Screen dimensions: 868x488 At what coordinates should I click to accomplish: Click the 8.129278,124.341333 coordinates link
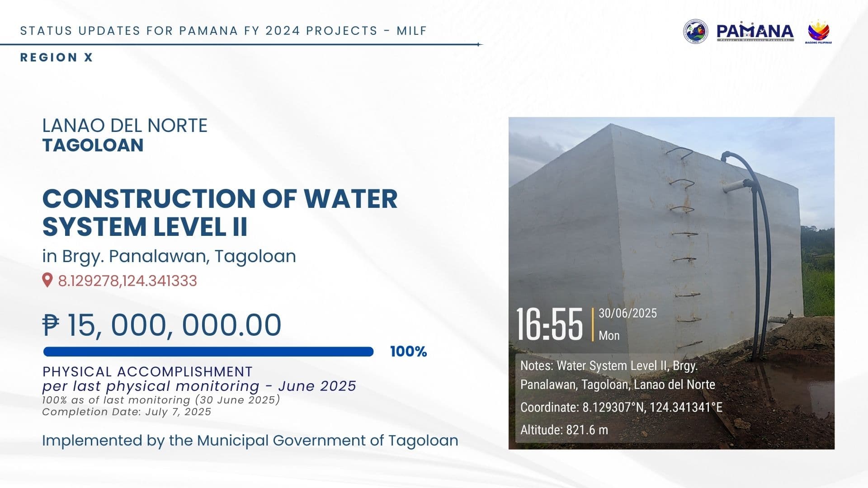coord(127,281)
